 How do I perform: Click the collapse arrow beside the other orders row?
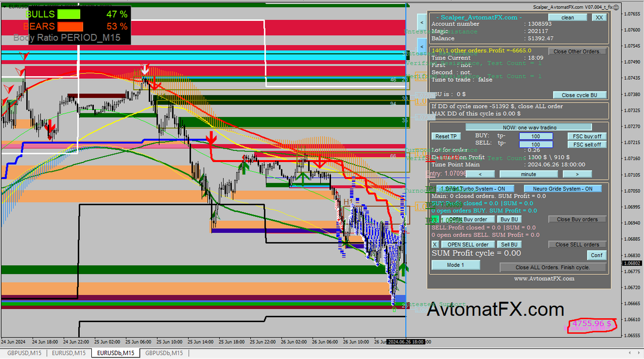pos(422,47)
